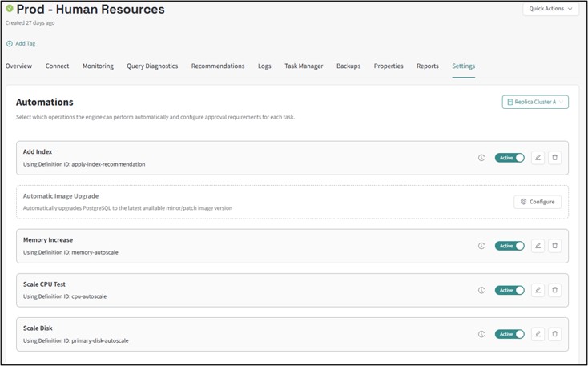The height and width of the screenshot is (366, 588).
Task: Delete the Scale CPU Test automation with the trash icon
Action: 555,290
